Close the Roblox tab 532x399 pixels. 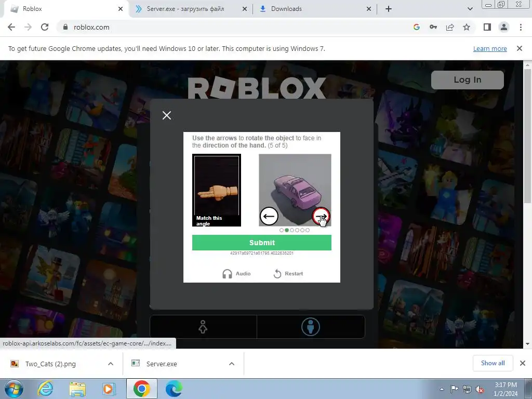coord(121,9)
